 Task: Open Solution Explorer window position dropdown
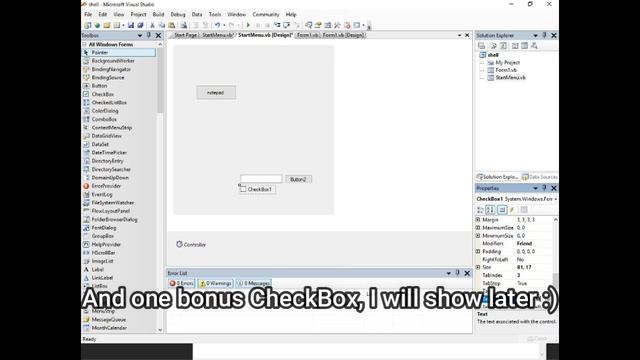535,36
